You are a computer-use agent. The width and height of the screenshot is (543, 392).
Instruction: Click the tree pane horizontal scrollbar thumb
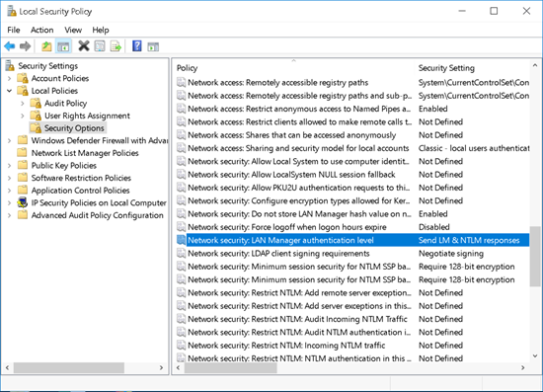(x=68, y=367)
